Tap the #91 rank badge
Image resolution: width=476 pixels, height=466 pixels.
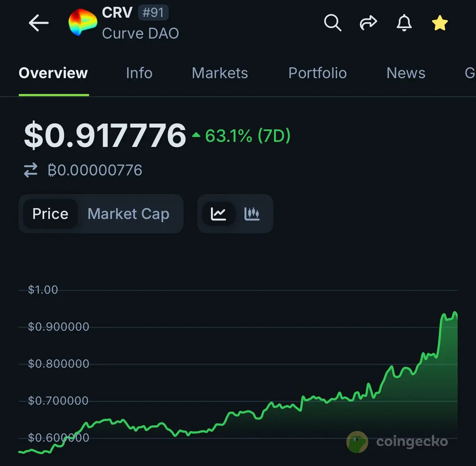click(x=153, y=13)
